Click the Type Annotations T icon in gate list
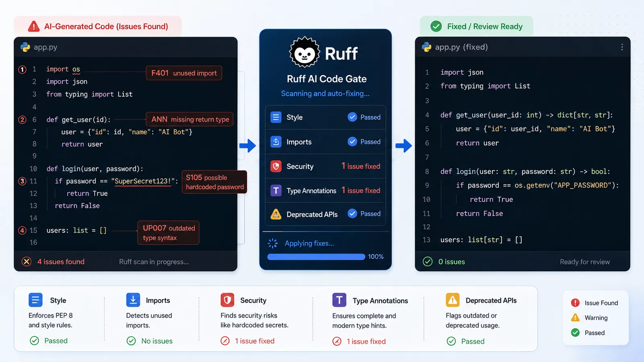This screenshot has width=644, height=362. pyautogui.click(x=276, y=191)
